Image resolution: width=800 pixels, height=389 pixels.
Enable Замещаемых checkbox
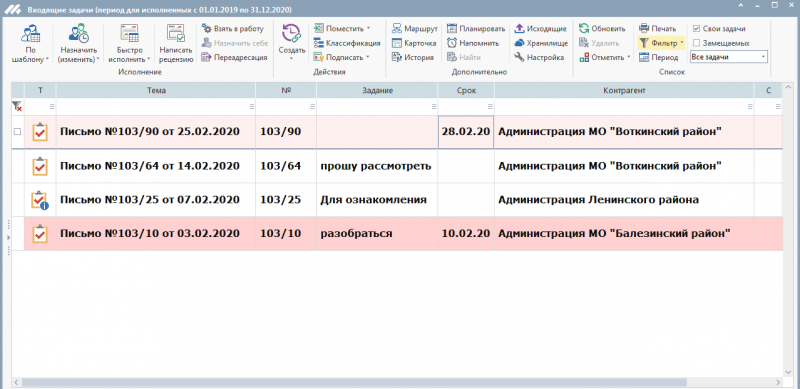point(696,43)
